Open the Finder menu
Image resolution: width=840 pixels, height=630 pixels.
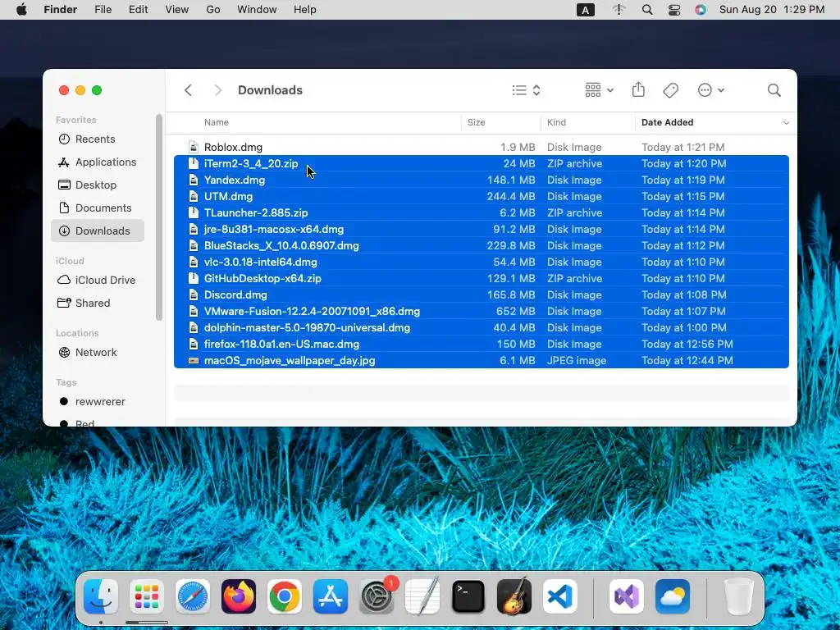pyautogui.click(x=61, y=10)
